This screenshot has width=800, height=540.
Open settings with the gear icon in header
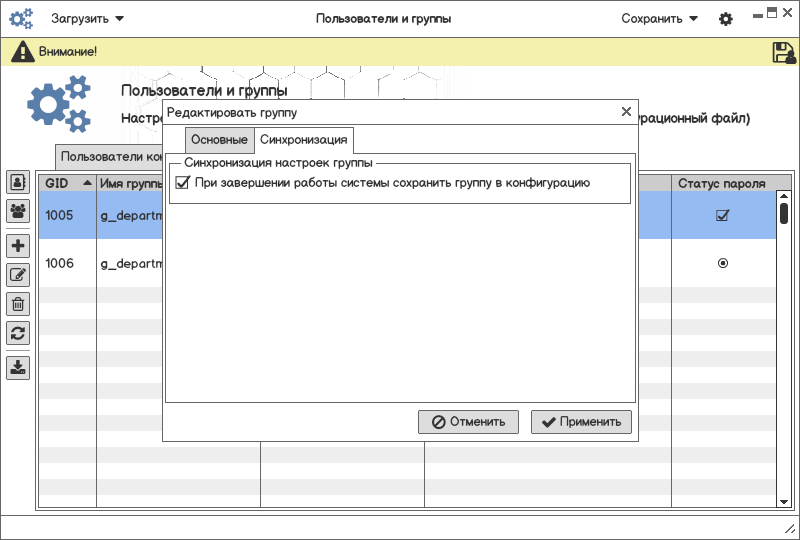tap(726, 19)
